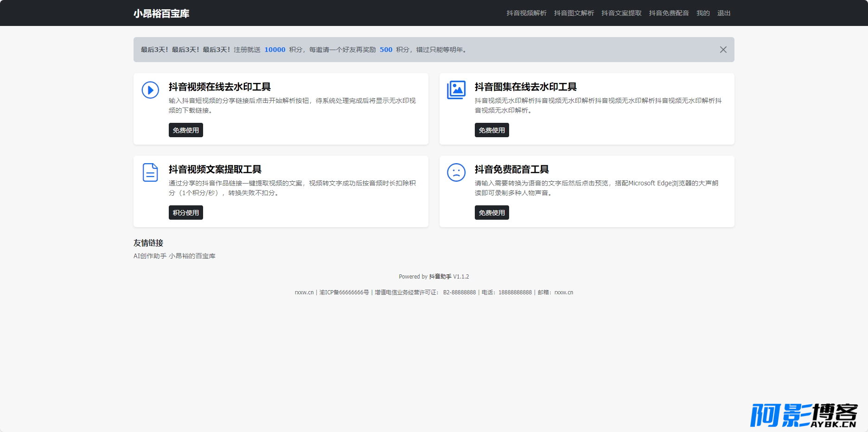Dismiss the promotion banner with the X
868x432 pixels.
click(723, 50)
